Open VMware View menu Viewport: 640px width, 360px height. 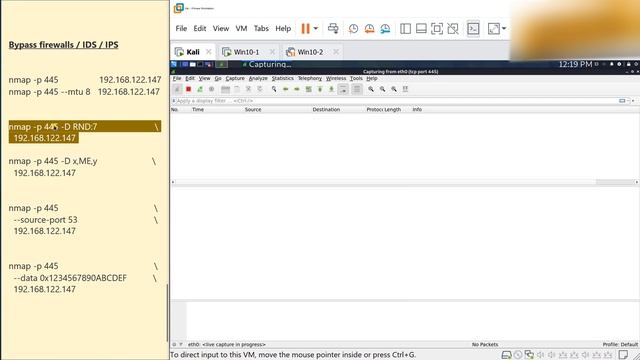221,28
